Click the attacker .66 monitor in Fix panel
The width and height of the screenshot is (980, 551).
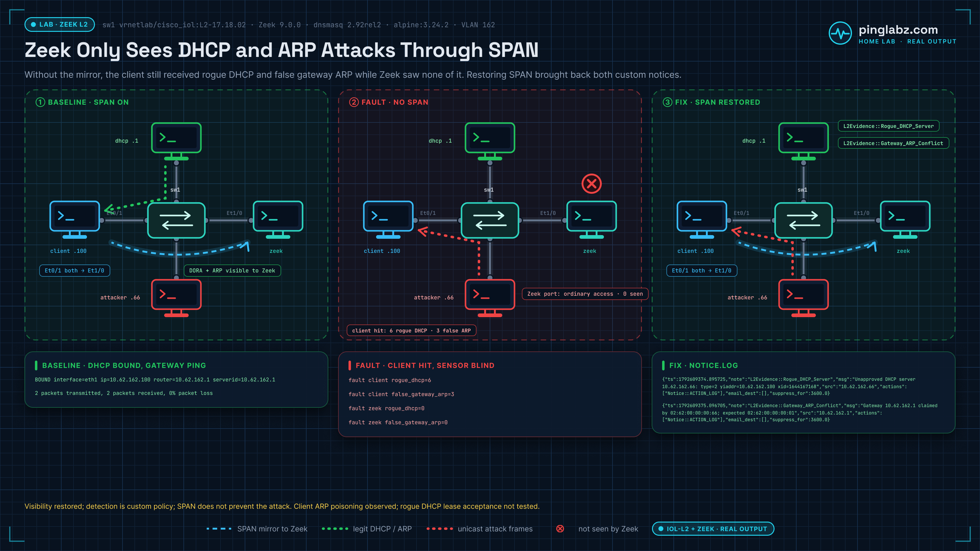coord(804,298)
